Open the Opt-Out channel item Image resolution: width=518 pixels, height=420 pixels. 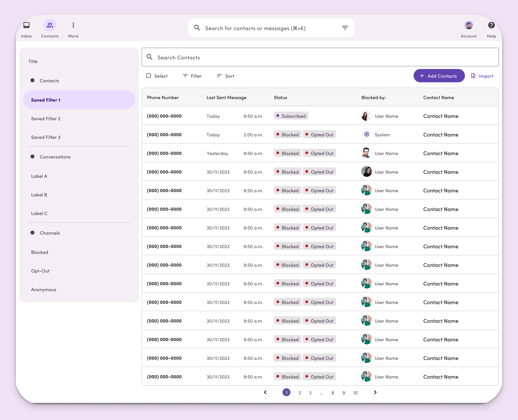click(x=40, y=271)
